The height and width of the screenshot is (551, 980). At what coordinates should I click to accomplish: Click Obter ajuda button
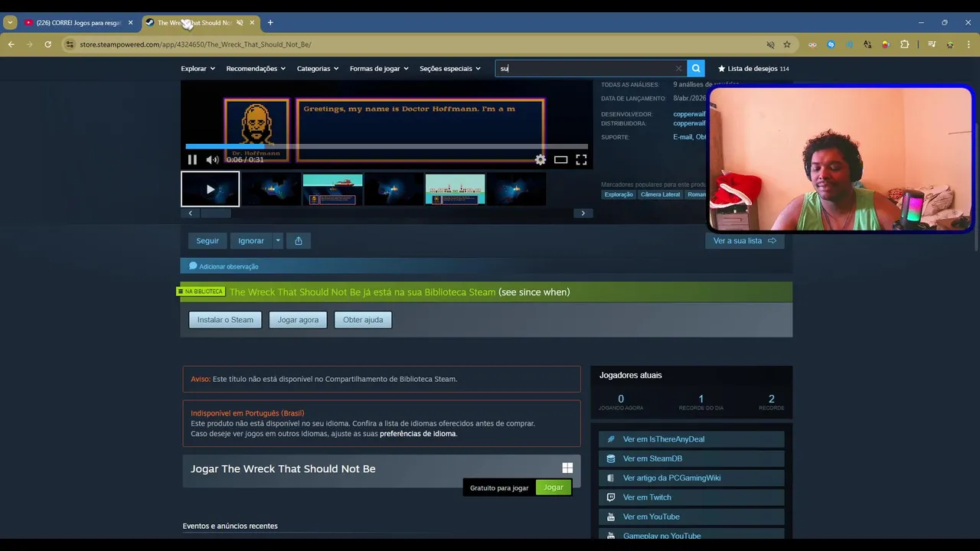click(x=363, y=320)
